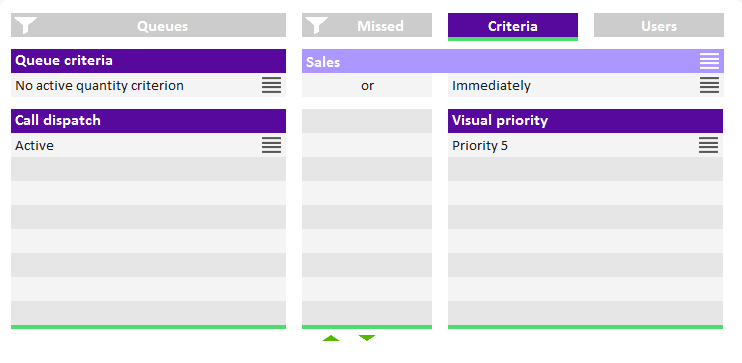The image size is (742, 363).
Task: Click the 'or' operator cell
Action: (367, 85)
